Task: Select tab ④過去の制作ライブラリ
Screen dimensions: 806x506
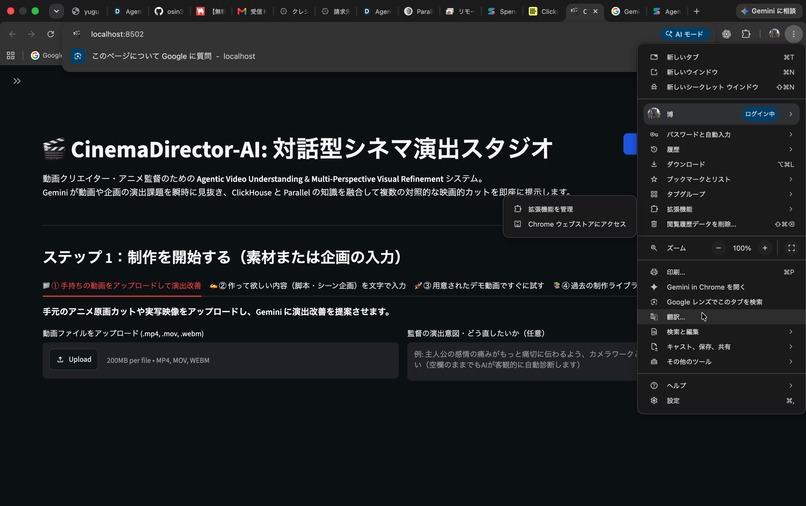Action: point(595,285)
